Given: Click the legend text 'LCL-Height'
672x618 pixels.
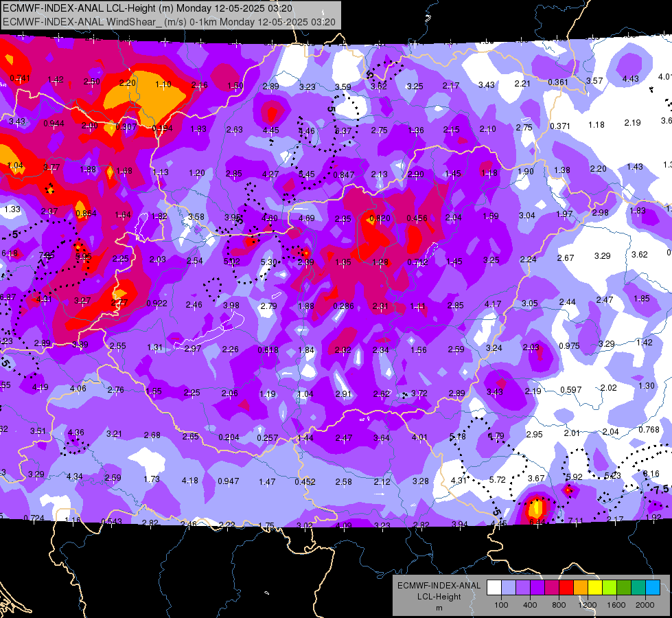Looking at the screenshot, I should point(439,597).
